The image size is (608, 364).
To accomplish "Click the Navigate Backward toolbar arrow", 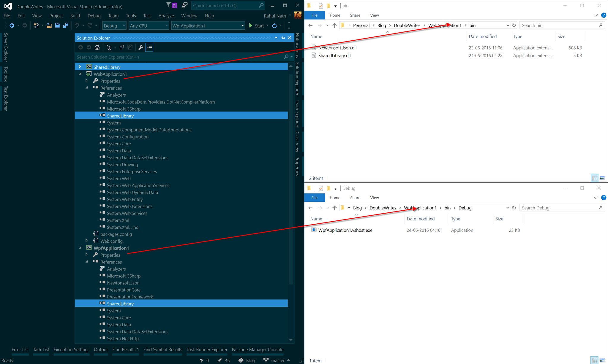I will (12, 26).
